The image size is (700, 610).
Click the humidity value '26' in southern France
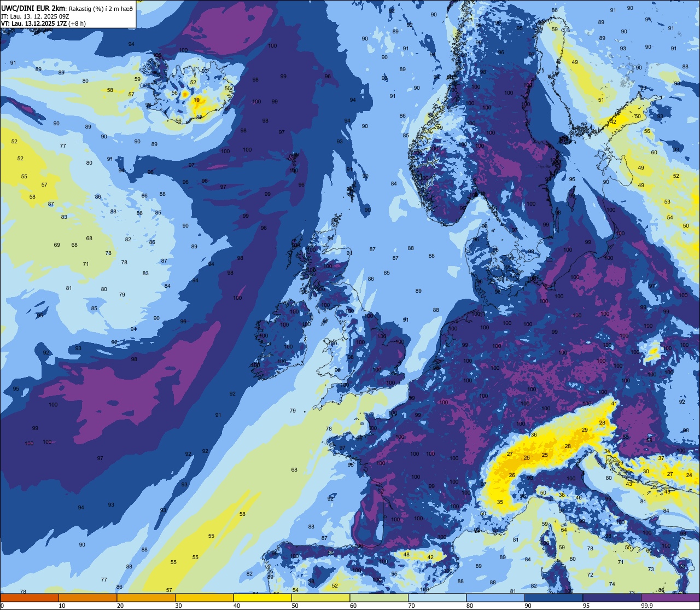coord(512,475)
